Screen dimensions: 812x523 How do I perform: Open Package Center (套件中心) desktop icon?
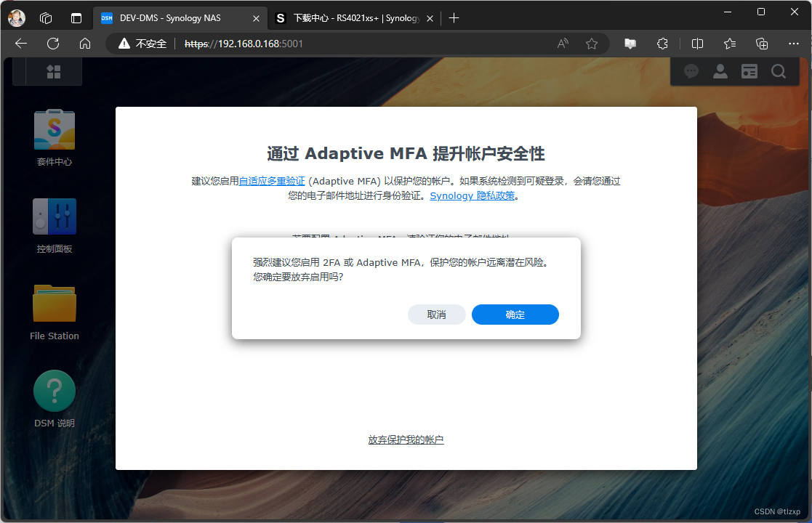click(55, 137)
